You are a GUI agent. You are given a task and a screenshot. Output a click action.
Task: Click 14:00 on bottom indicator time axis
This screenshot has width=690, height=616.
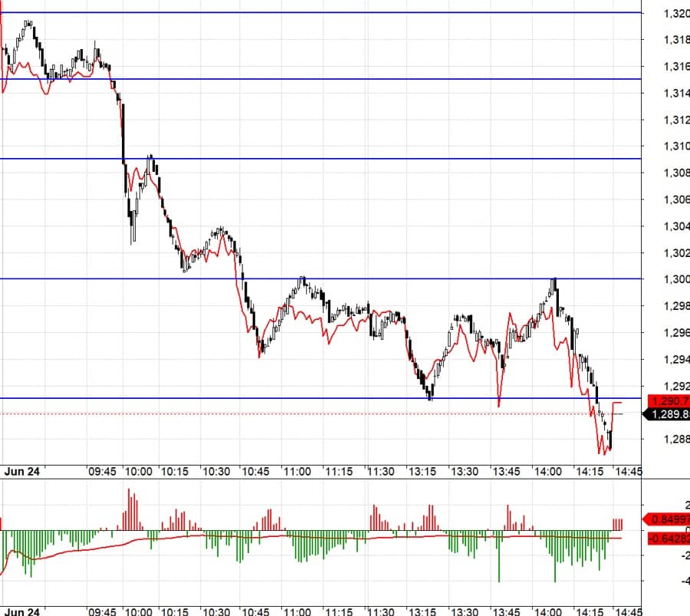548,611
